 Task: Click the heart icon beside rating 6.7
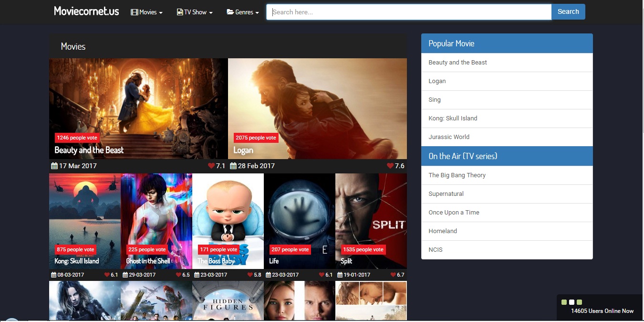(393, 275)
